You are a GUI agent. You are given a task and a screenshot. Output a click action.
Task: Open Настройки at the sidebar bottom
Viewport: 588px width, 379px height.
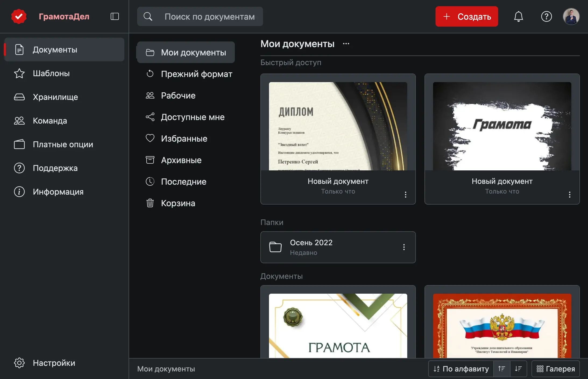65,363
